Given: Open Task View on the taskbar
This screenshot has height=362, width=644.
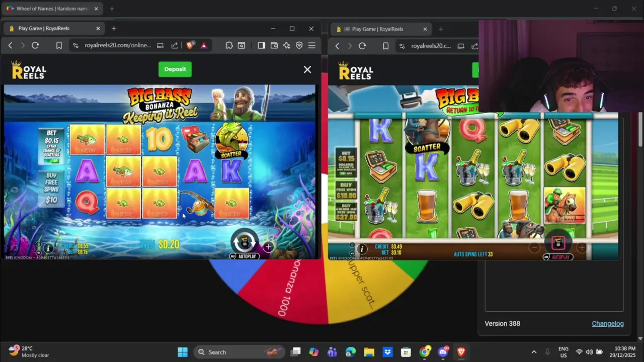Looking at the screenshot, I should (x=296, y=352).
